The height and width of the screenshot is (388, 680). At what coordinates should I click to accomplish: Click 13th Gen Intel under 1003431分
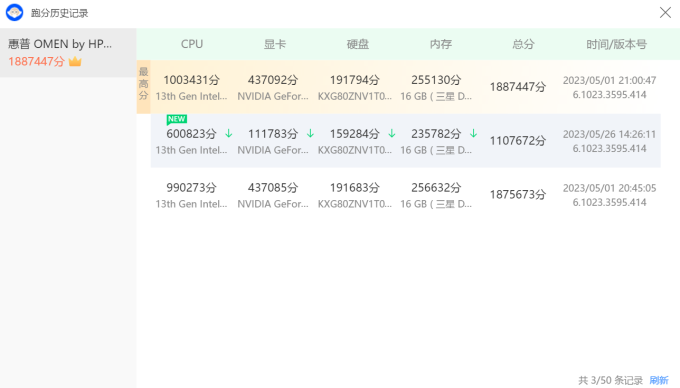tap(191, 96)
